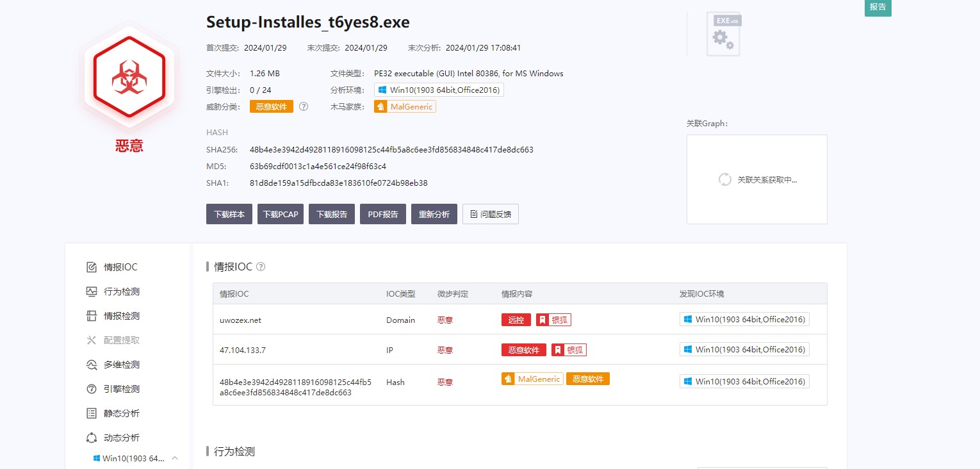Click the Windows icon beside Win10(1903 64... in sidebar
This screenshot has width=980, height=469.
97,458
